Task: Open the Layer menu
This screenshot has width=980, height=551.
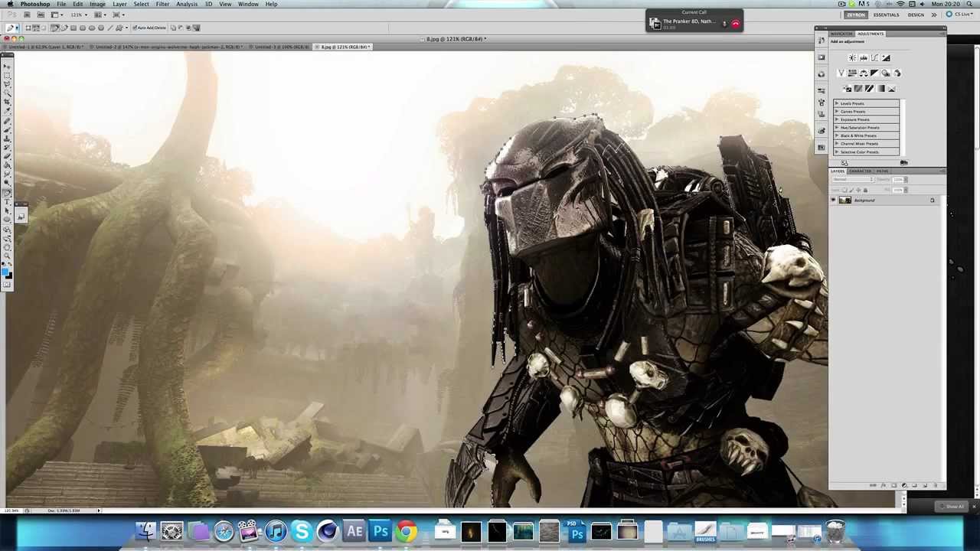Action: click(119, 4)
